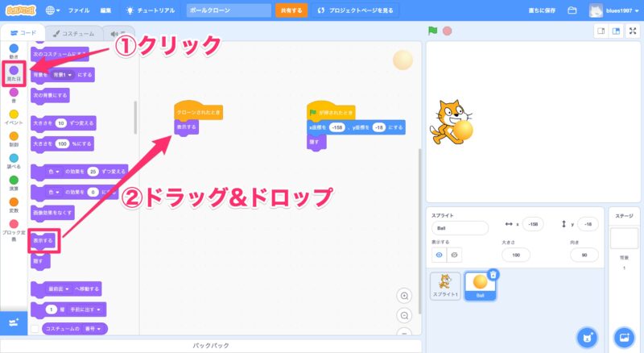Enter fullscreen stage mode
The image size is (644, 353).
tap(632, 31)
